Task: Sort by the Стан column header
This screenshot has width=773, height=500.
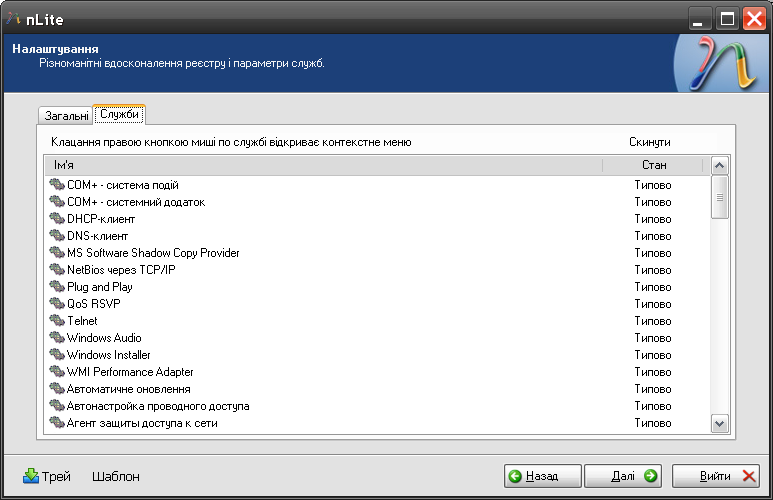Action: click(x=653, y=165)
